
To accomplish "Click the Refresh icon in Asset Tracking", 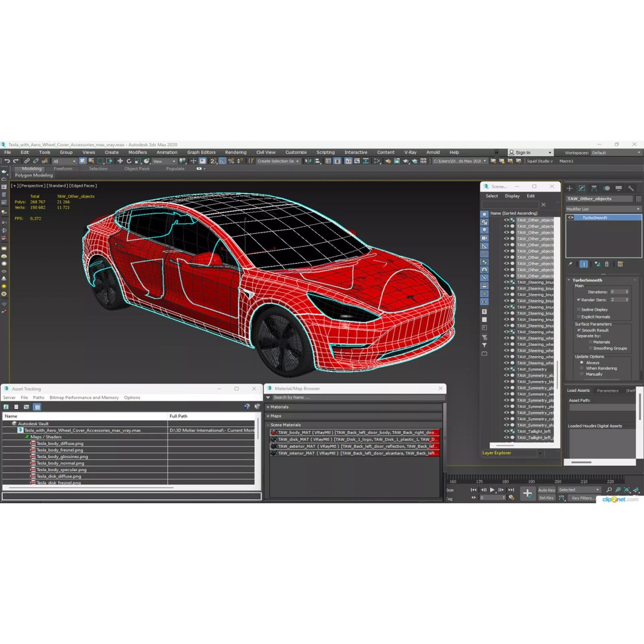I will click(6, 407).
